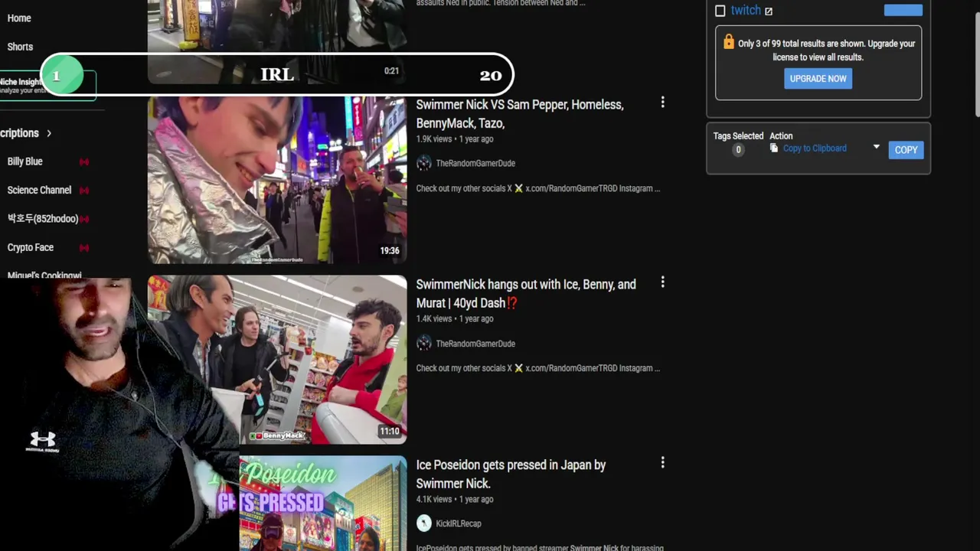This screenshot has height=551, width=980.
Task: Click the UPGRADE NOW button
Action: tap(818, 79)
